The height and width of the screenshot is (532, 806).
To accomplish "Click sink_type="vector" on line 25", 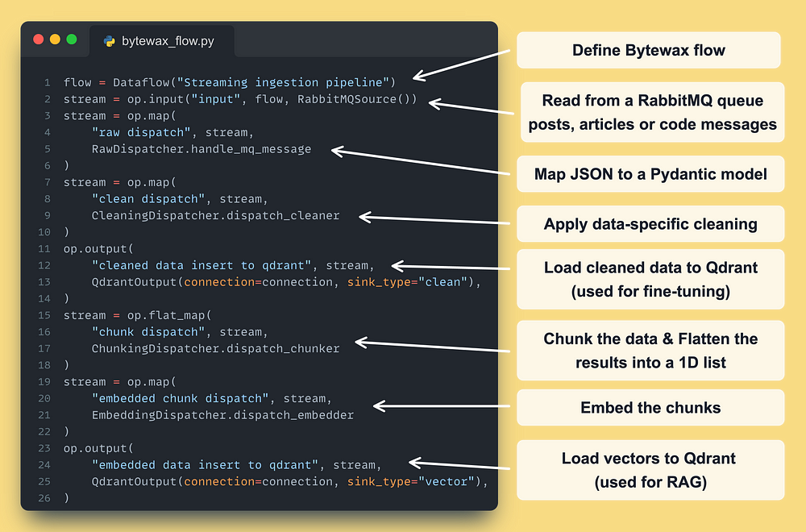I will pyautogui.click(x=411, y=482).
